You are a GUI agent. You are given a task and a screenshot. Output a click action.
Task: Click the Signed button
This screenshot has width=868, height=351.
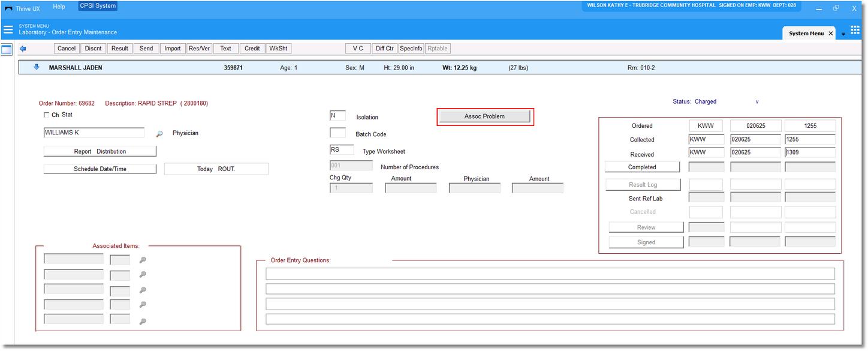pos(646,242)
